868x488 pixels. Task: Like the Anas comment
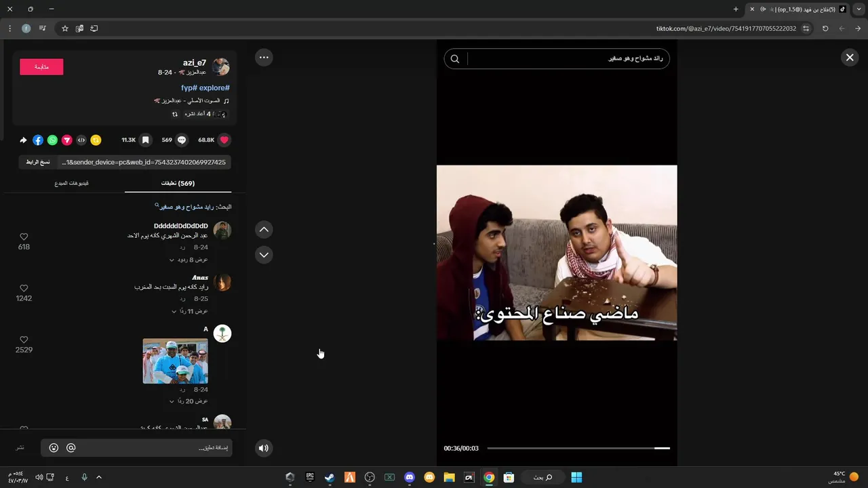(24, 288)
